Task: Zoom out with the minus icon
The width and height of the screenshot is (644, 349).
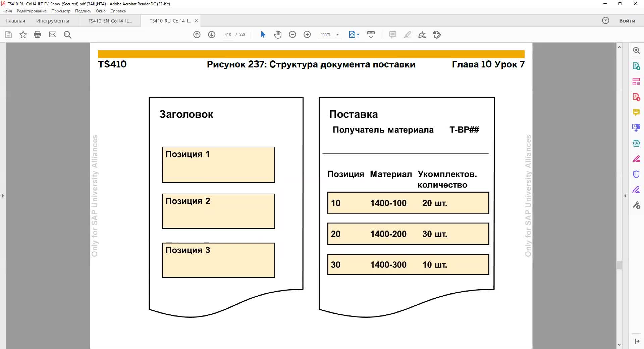Action: (x=292, y=35)
